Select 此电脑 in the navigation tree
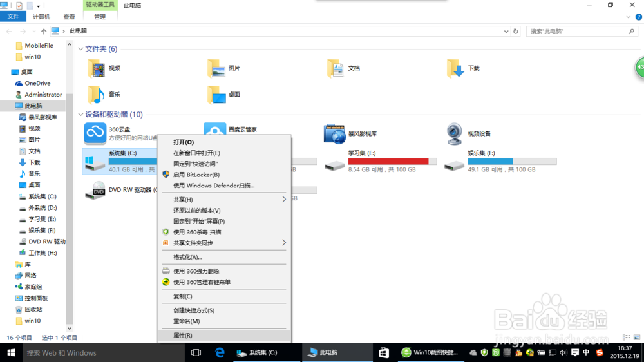Image resolution: width=644 pixels, height=362 pixels. [x=33, y=106]
